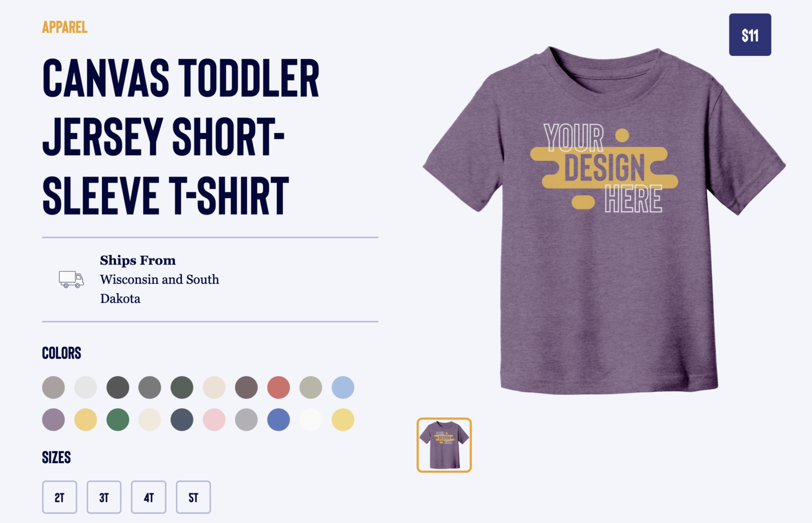Choose the light blue color swatch
This screenshot has height=523, width=812.
[343, 387]
